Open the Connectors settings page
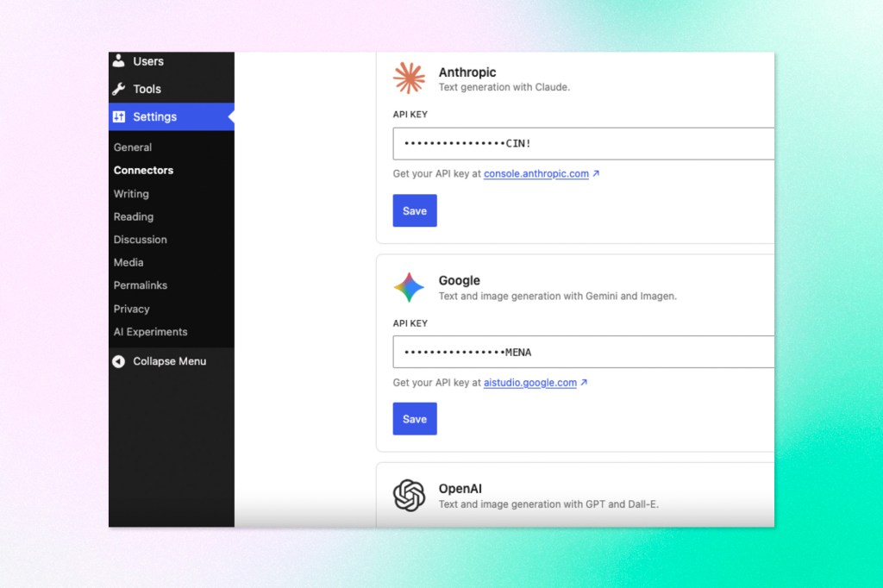Image resolution: width=883 pixels, height=588 pixels. [x=143, y=171]
